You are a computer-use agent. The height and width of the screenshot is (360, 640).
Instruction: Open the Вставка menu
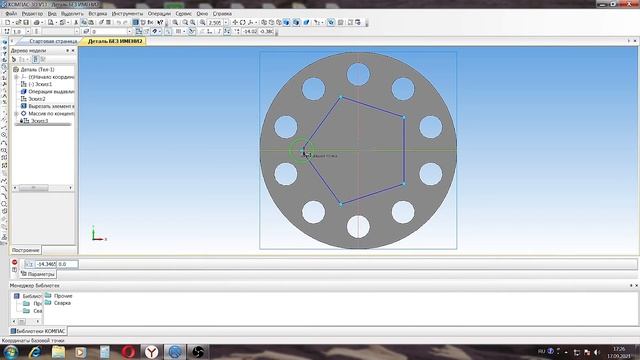(98, 13)
